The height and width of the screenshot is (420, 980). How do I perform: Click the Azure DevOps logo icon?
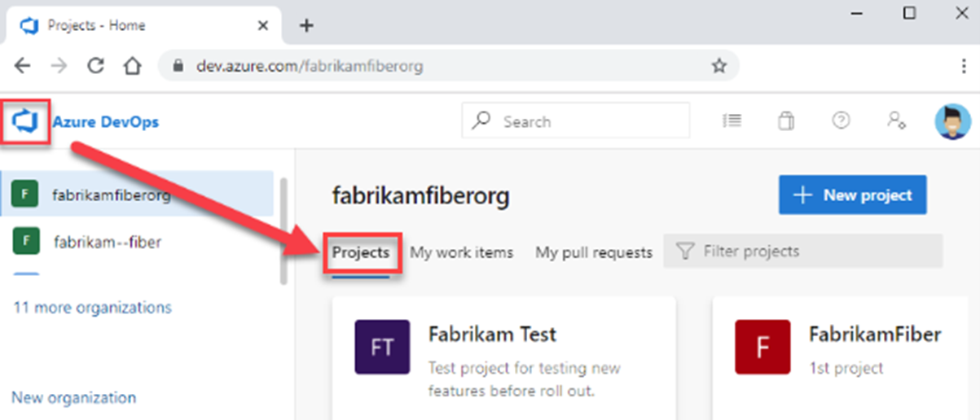click(x=26, y=122)
